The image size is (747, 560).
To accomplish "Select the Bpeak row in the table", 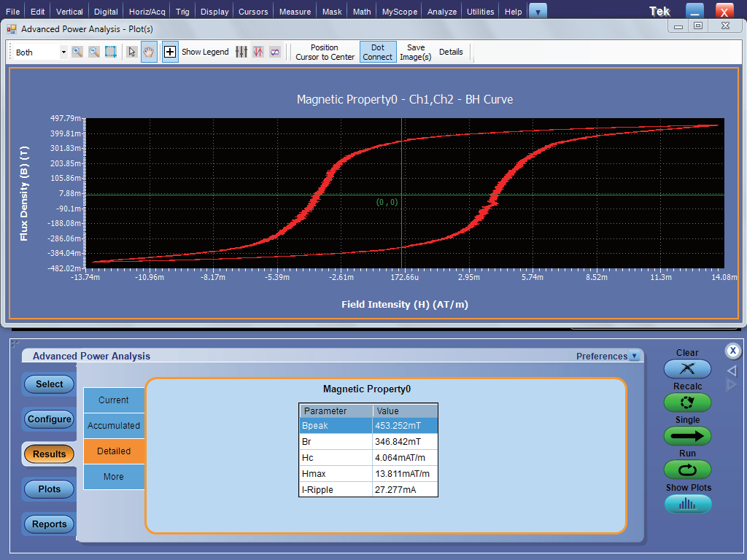I will click(x=368, y=426).
